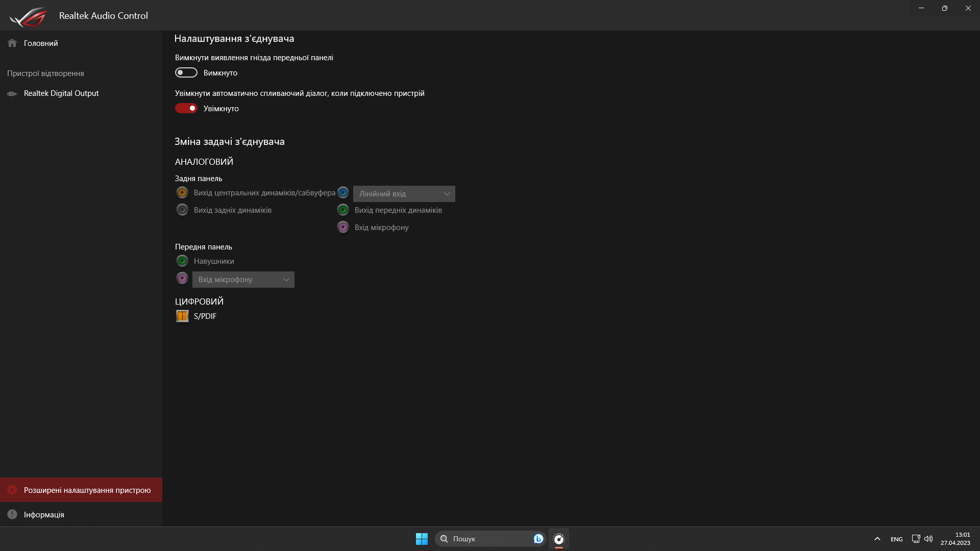Click the rear panel Вхід мікрофону label
The width and height of the screenshot is (980, 551).
tap(382, 228)
